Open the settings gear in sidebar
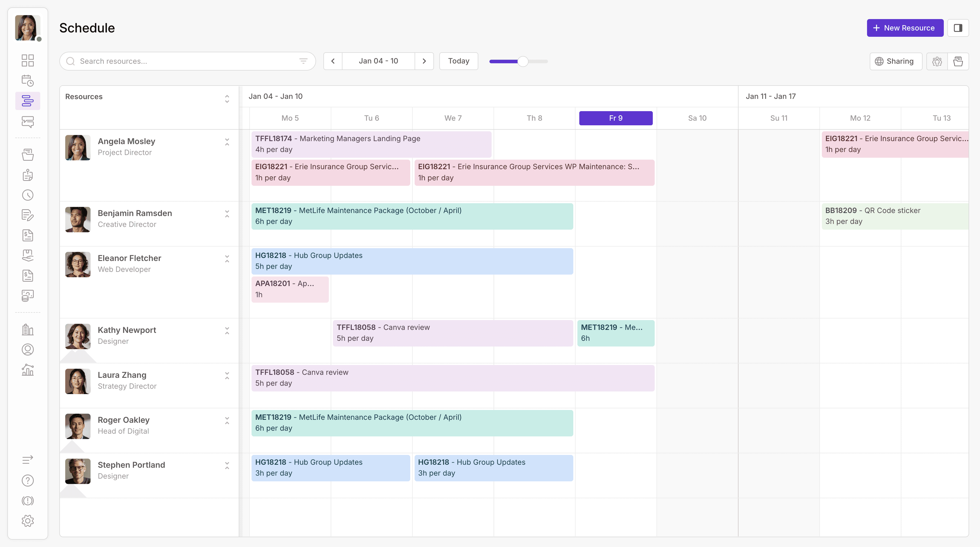This screenshot has width=980, height=547. click(27, 520)
